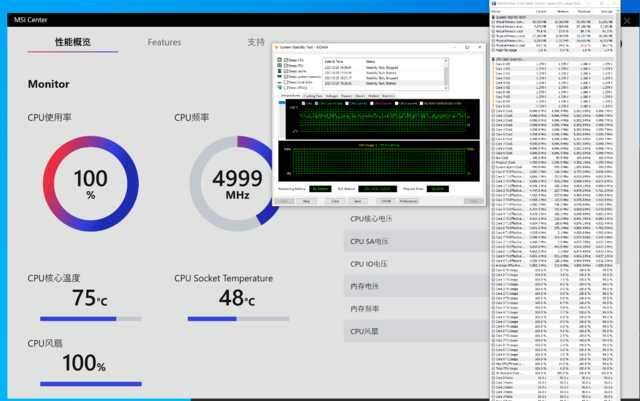Image resolution: width=640 pixels, height=401 pixels.
Task: Click the CPU风扇 100% progress bar
Action: [90, 383]
